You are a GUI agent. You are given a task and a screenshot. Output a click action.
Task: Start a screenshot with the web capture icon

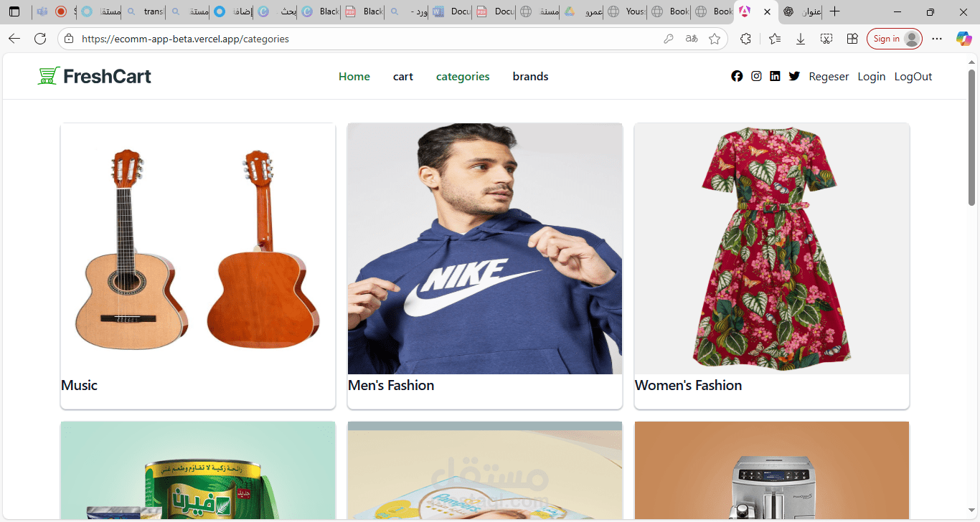pyautogui.click(x=826, y=39)
